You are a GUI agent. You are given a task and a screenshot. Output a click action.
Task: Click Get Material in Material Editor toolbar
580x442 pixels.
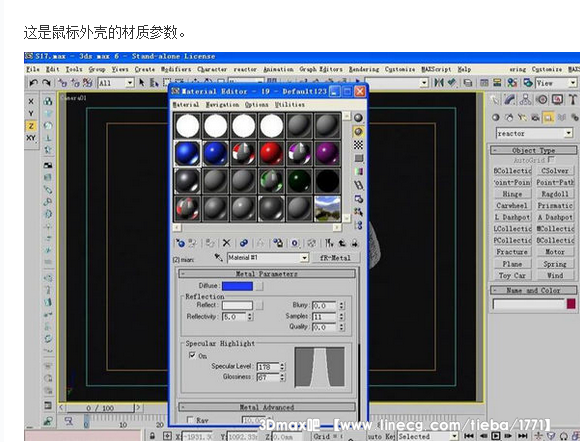click(181, 243)
